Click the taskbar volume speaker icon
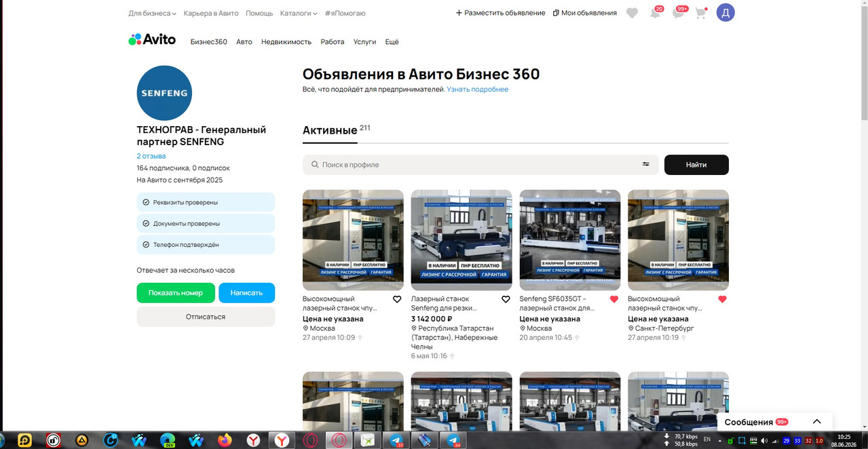This screenshot has width=868, height=449. click(x=763, y=441)
